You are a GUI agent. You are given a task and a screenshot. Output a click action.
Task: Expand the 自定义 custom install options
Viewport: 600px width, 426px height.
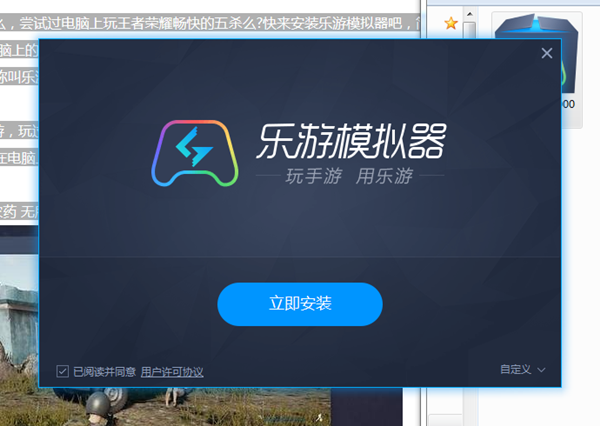coord(523,369)
